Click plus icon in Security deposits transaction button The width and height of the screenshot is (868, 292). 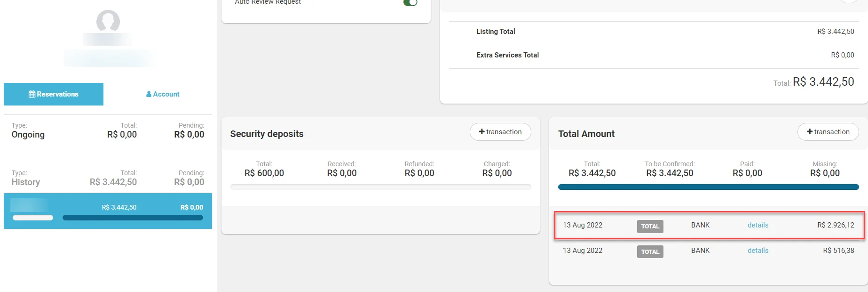[481, 132]
